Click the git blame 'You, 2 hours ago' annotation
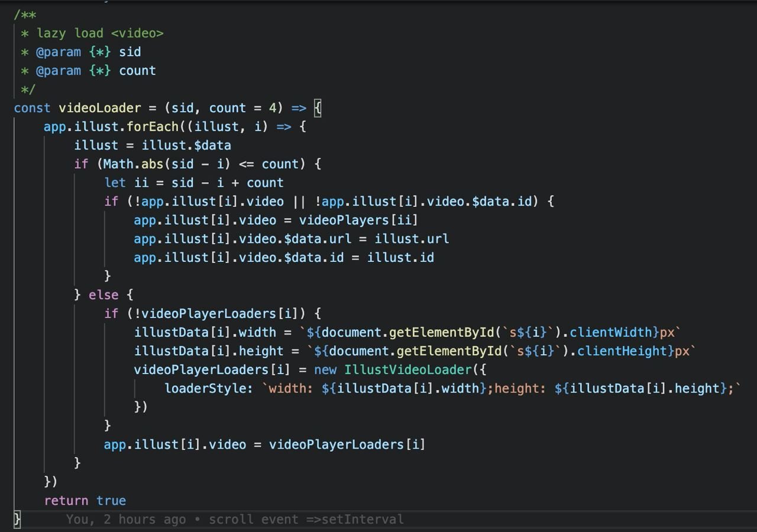Image resolution: width=757 pixels, height=532 pixels. click(126, 520)
